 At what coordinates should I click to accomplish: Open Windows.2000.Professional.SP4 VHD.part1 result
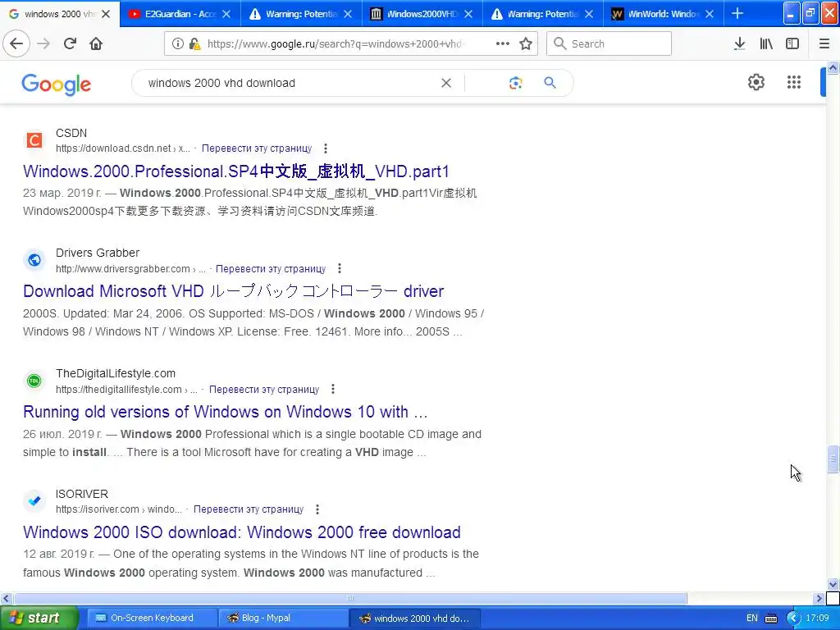pyautogui.click(x=235, y=171)
